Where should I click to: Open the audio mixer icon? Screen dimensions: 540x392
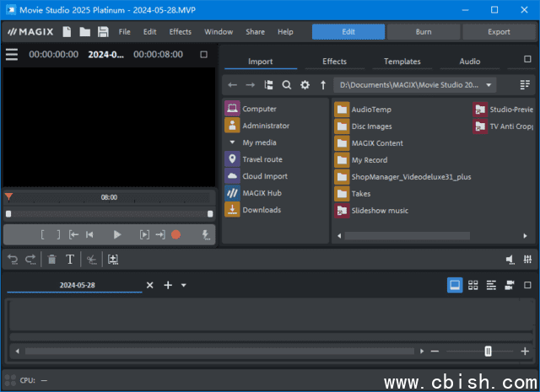[x=526, y=260]
